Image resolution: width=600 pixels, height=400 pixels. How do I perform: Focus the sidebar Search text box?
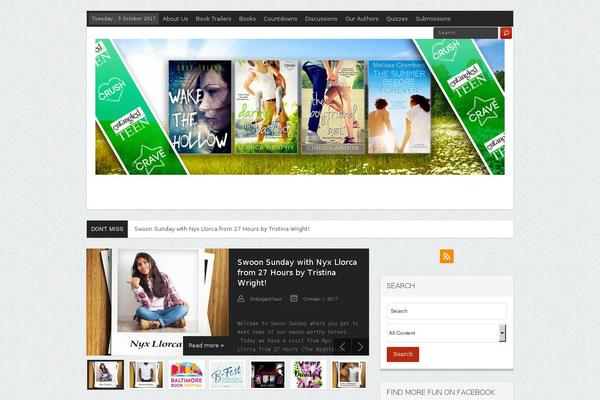click(446, 311)
